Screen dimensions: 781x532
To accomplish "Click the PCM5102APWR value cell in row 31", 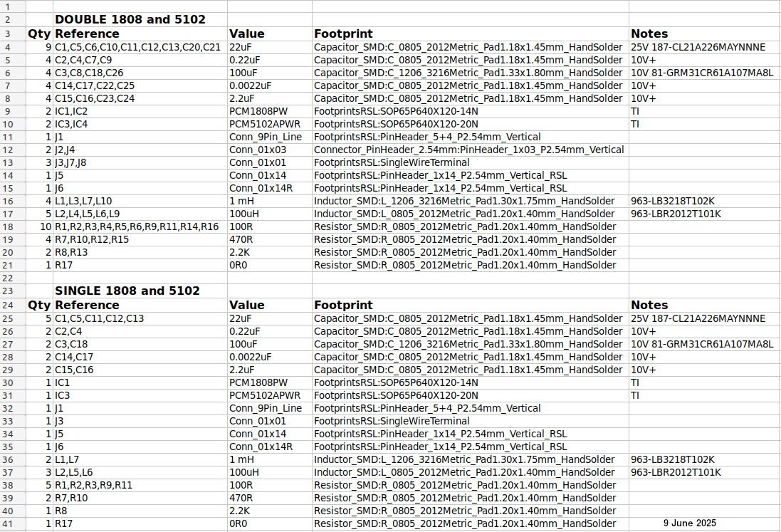I will (264, 395).
